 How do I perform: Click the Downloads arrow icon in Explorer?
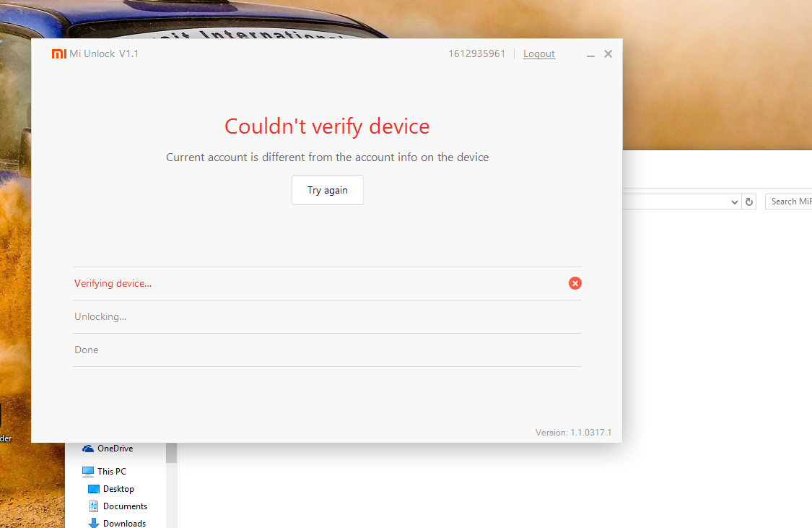(94, 523)
